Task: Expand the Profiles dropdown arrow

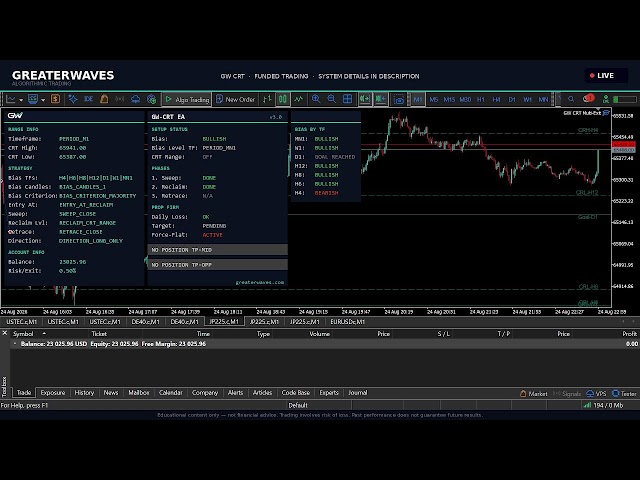Action: pyautogui.click(x=43, y=100)
